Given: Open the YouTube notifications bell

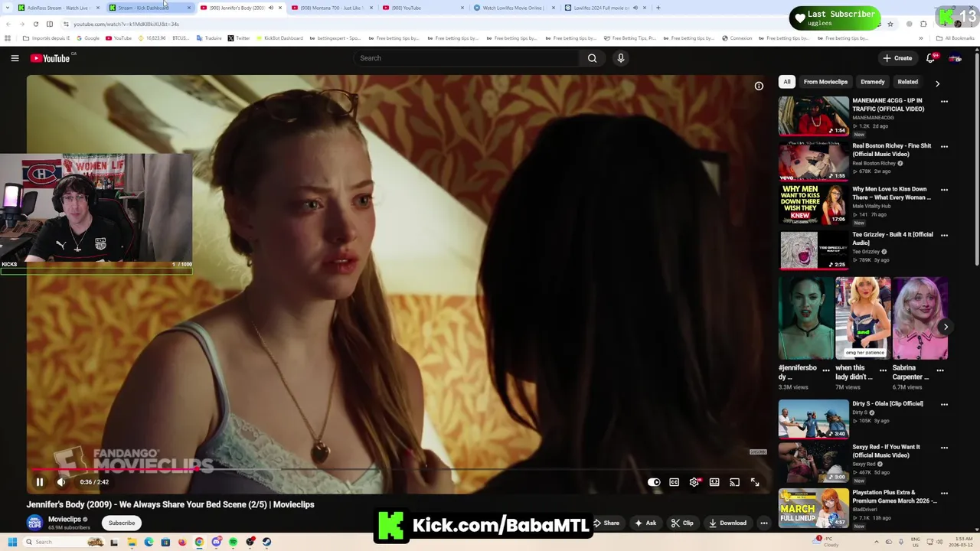Looking at the screenshot, I should point(931,58).
